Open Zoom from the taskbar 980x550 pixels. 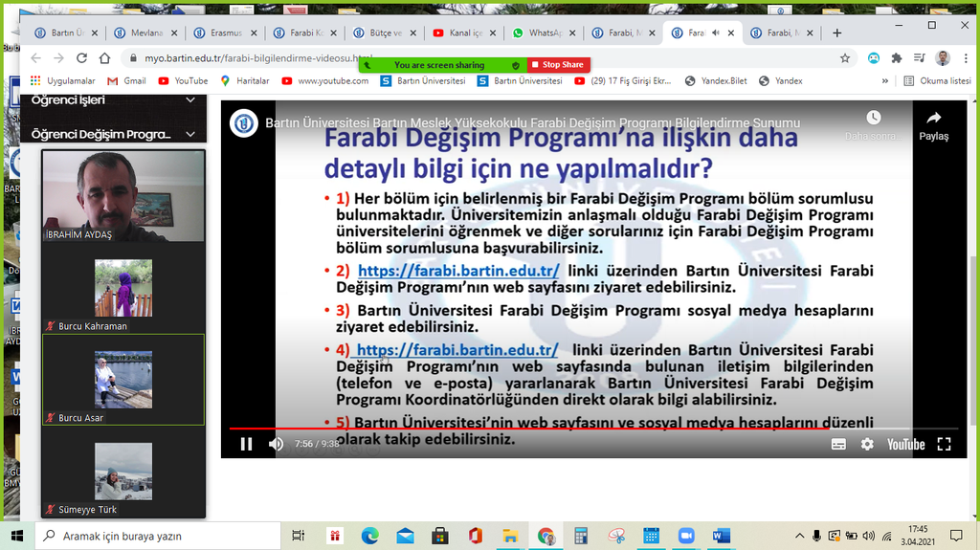tap(686, 536)
